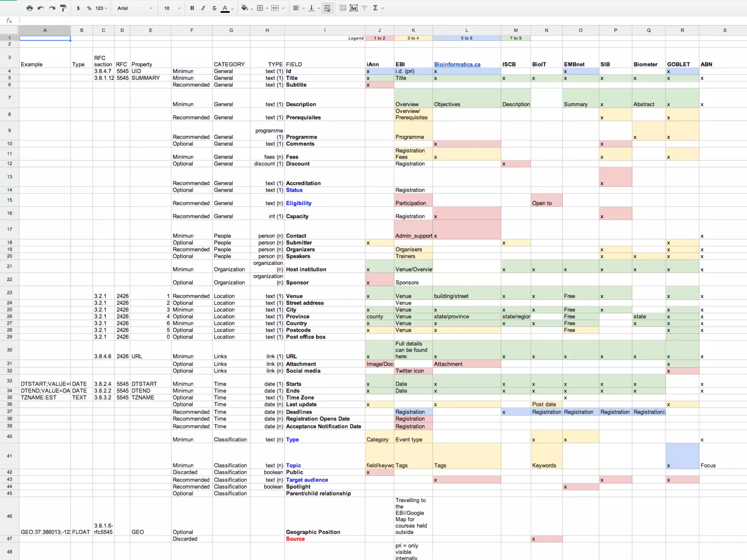Toggle bold formatting
Screen dimensions: 747x560
[192, 8]
